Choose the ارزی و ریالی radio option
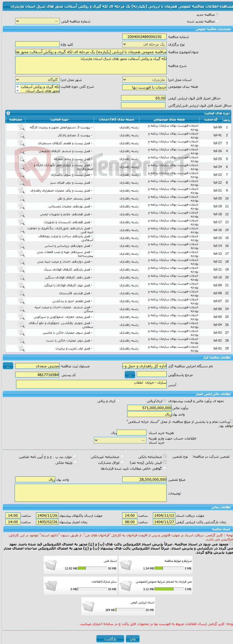The width and height of the screenshot is (233, 644). (118, 401)
